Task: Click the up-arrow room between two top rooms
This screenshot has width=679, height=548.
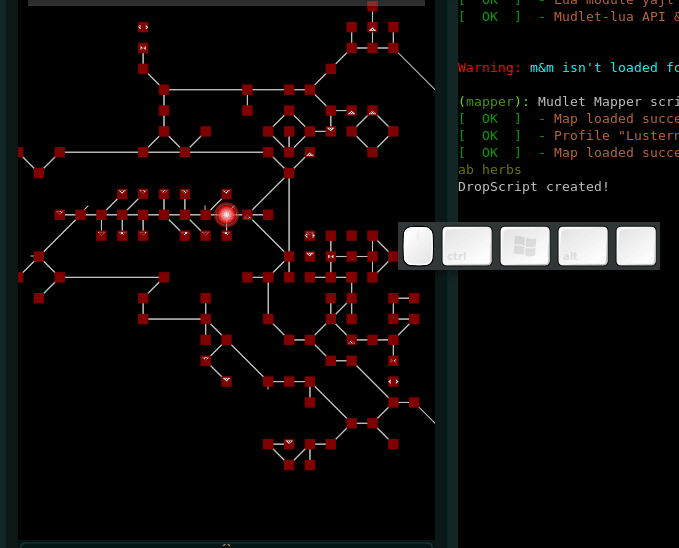Action: pos(372,27)
